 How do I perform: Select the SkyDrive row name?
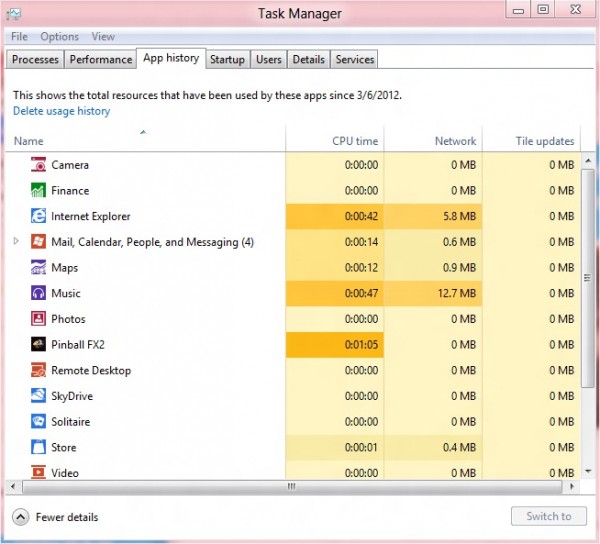(72, 396)
